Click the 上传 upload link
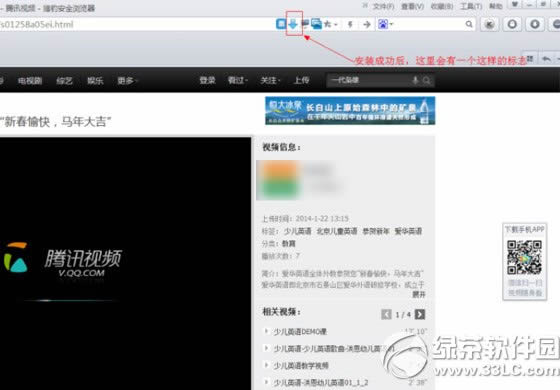 click(x=301, y=80)
